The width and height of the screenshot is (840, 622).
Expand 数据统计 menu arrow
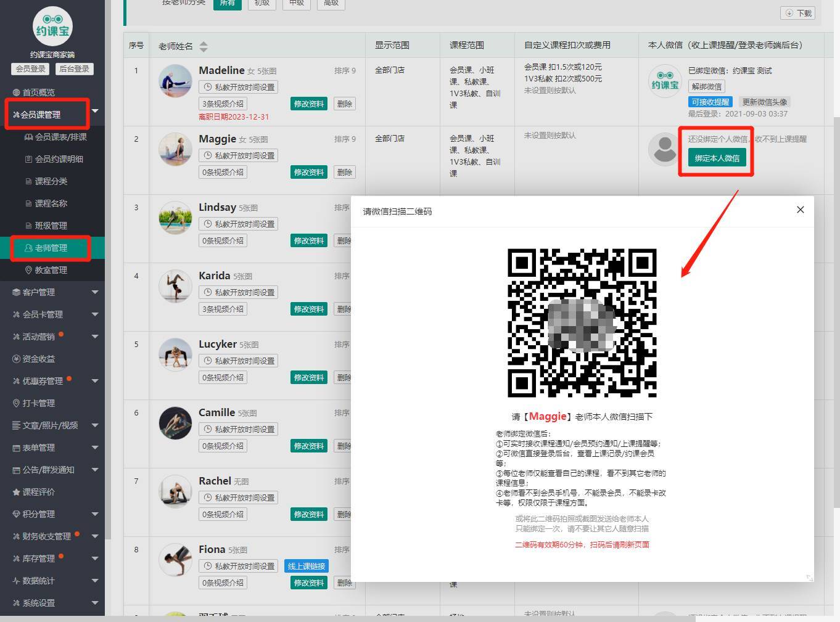95,581
